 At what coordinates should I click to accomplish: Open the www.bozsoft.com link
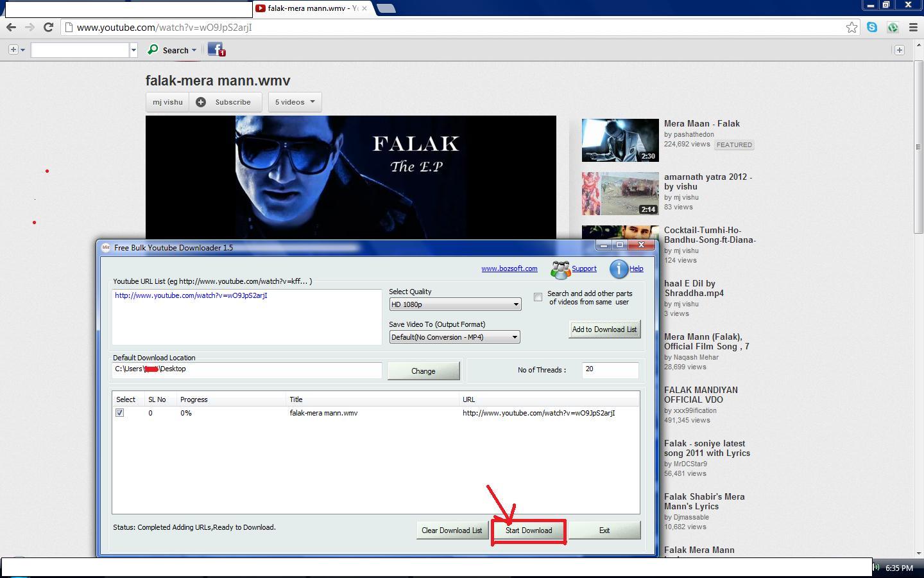click(509, 268)
